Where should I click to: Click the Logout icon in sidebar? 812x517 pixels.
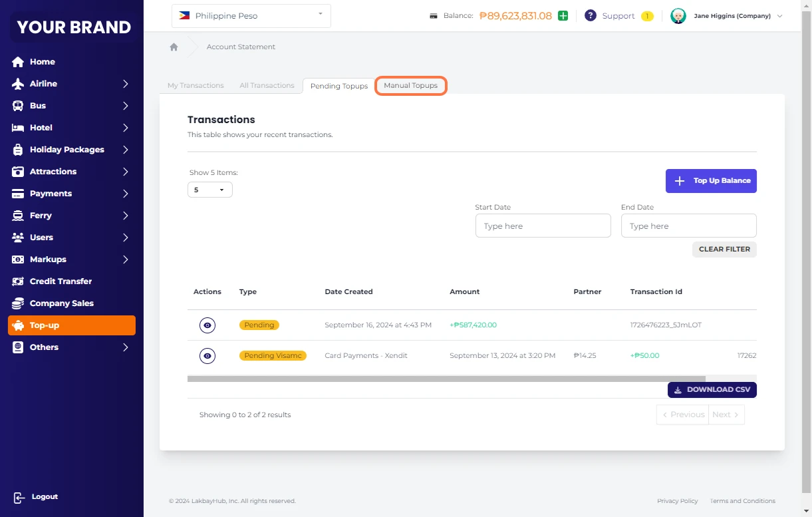click(19, 497)
